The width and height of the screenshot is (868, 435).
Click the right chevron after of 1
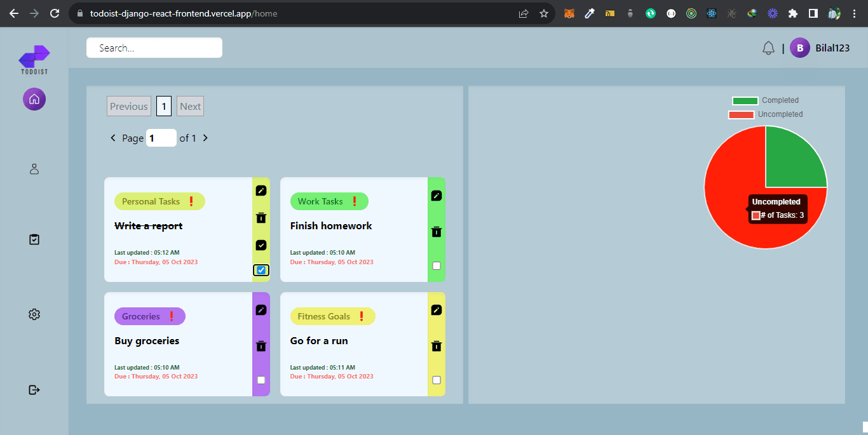click(x=205, y=138)
